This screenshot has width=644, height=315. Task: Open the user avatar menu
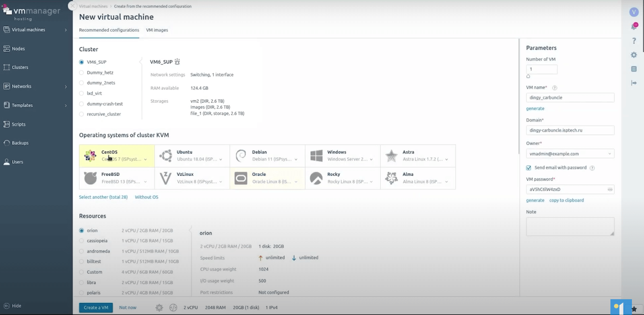[x=634, y=12]
